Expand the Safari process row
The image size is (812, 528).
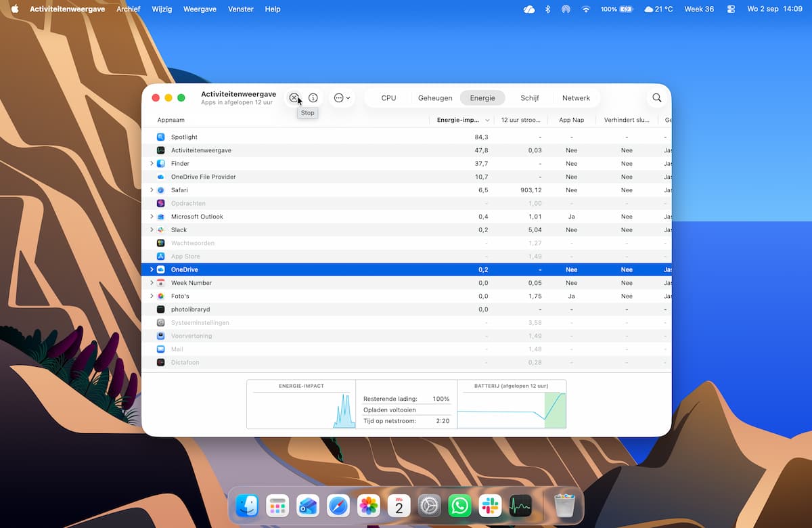(152, 190)
